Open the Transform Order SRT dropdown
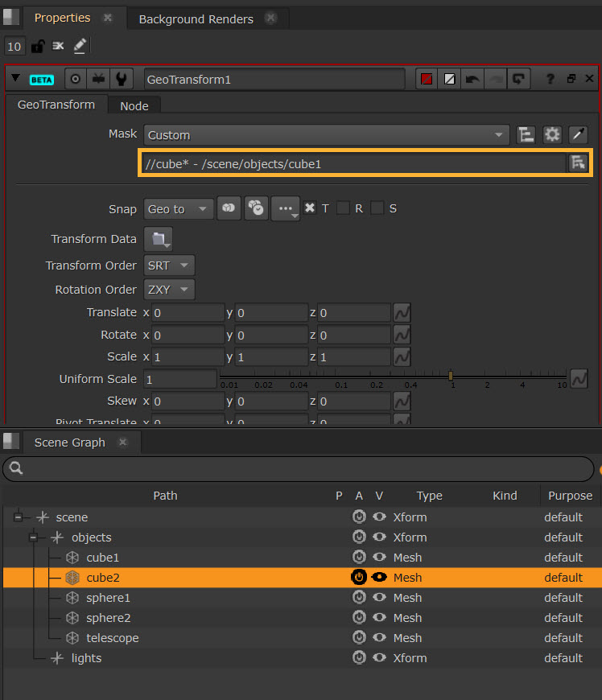 169,266
